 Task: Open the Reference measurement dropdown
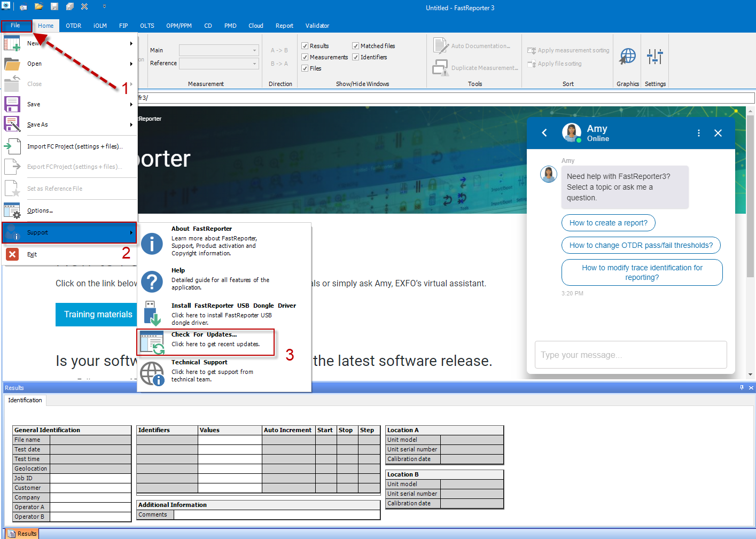(219, 64)
